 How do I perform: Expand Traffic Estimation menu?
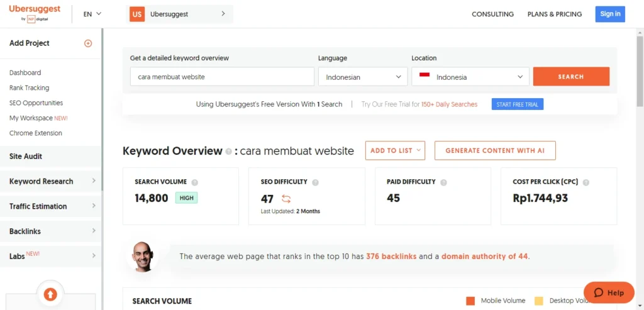click(51, 206)
